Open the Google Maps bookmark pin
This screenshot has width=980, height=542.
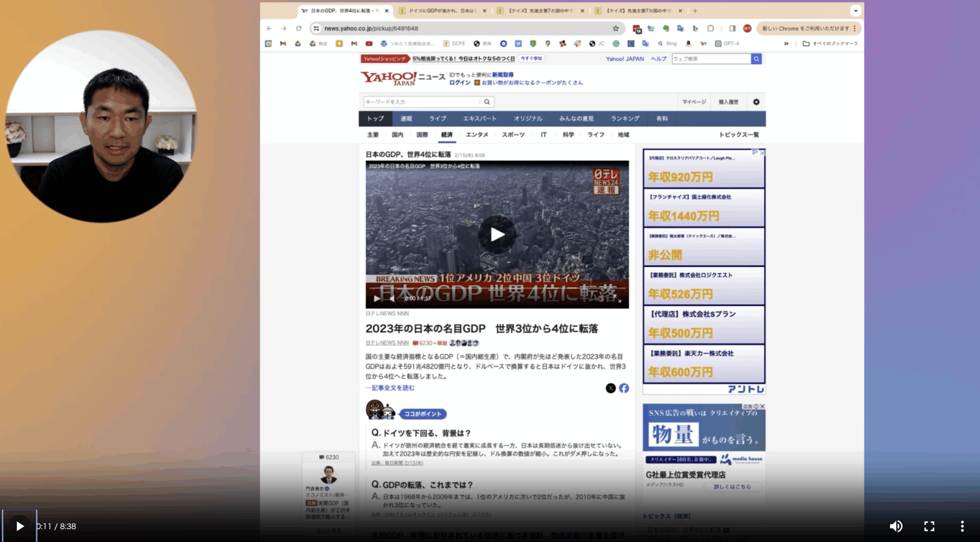pos(548,44)
